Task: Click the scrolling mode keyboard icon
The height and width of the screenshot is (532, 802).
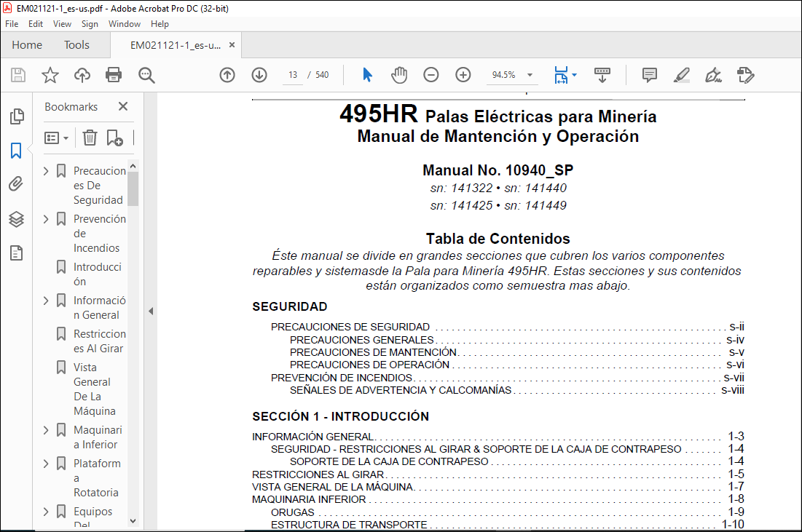Action: click(x=602, y=75)
